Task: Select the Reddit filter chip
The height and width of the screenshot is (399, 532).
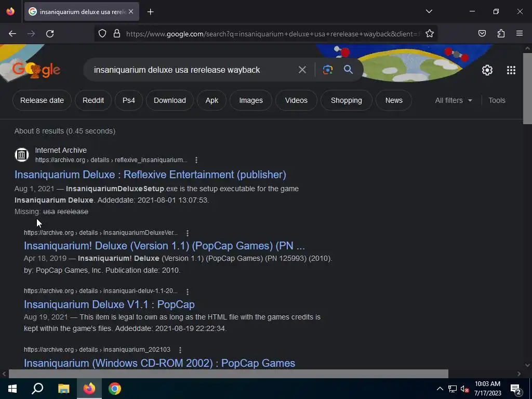Action: coord(94,100)
